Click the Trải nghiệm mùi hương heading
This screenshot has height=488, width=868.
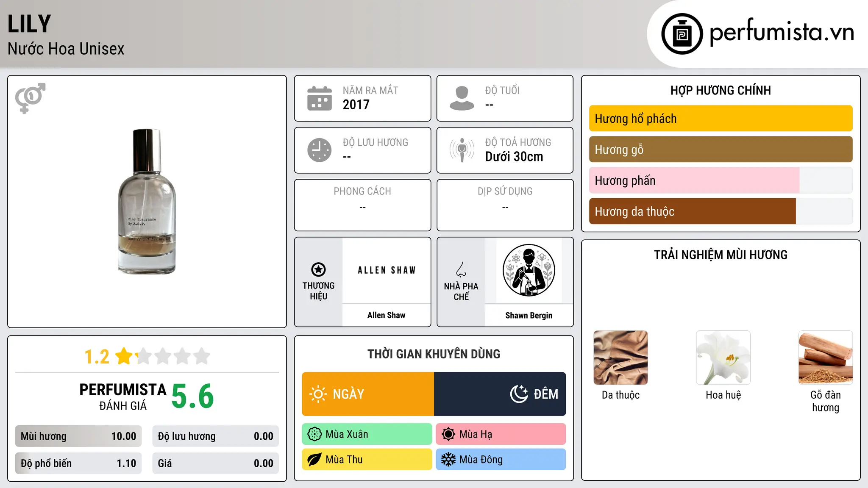721,255
